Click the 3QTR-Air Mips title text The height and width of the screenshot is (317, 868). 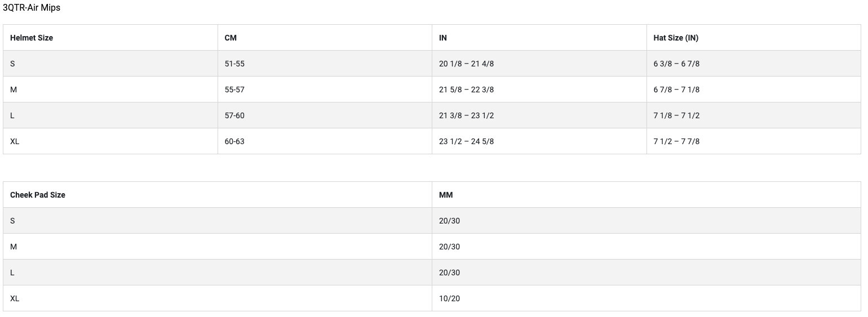tap(32, 8)
